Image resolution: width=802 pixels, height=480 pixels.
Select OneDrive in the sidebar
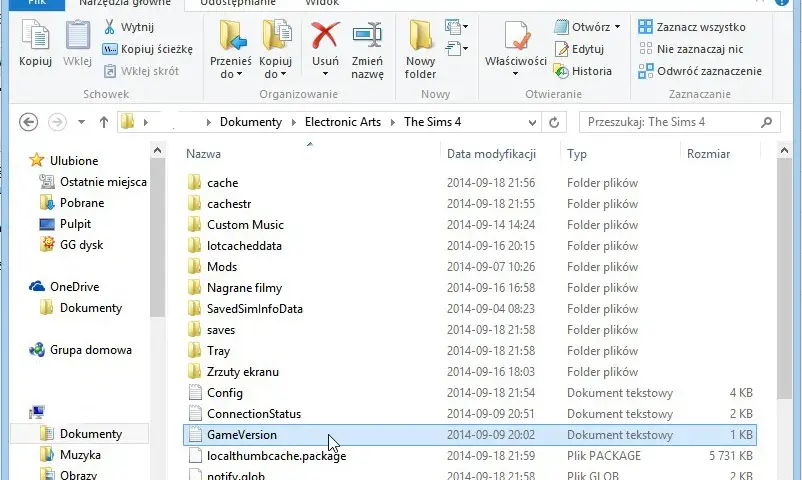64,287
